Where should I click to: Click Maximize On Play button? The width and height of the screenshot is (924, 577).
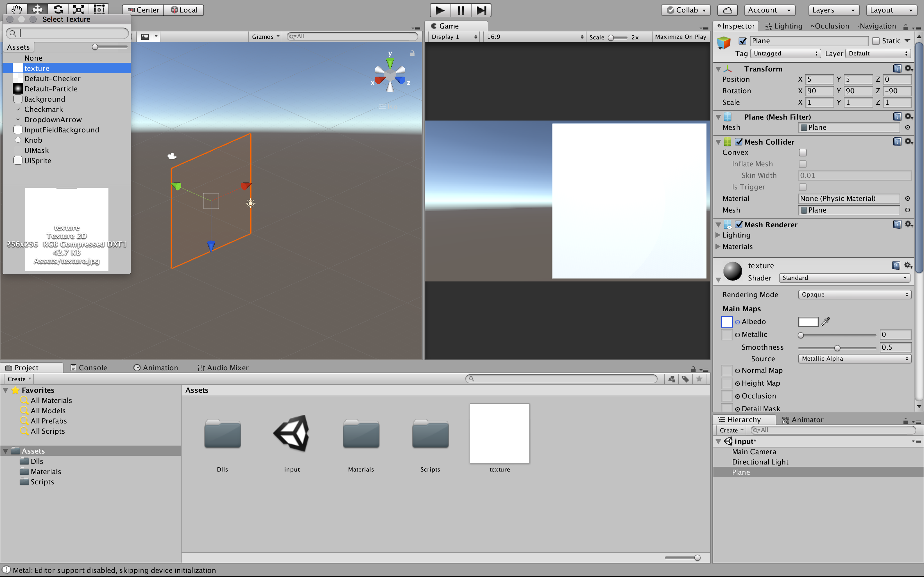point(680,37)
